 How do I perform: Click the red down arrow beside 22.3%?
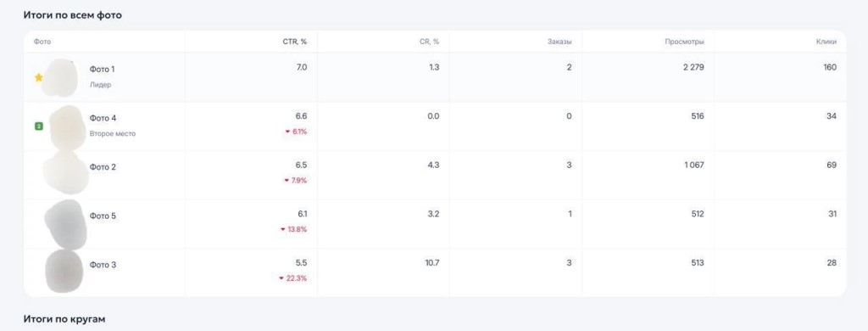pos(281,278)
